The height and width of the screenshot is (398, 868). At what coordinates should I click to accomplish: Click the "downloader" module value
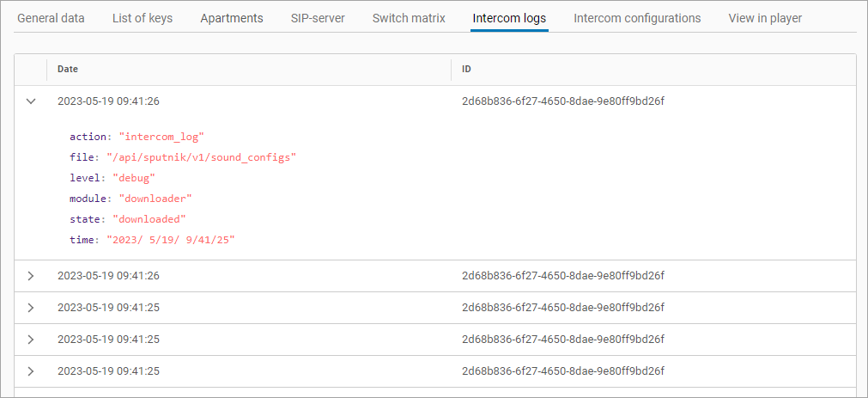coord(155,199)
